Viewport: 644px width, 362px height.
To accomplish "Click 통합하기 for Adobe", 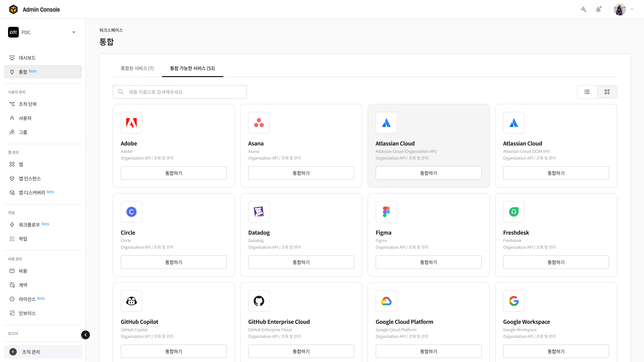I will pos(174,173).
